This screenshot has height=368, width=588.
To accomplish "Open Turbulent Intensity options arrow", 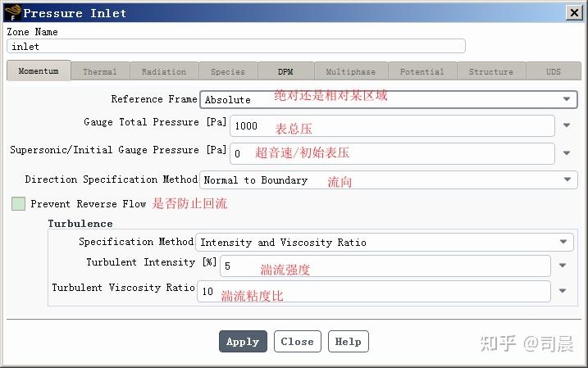I will tap(562, 266).
